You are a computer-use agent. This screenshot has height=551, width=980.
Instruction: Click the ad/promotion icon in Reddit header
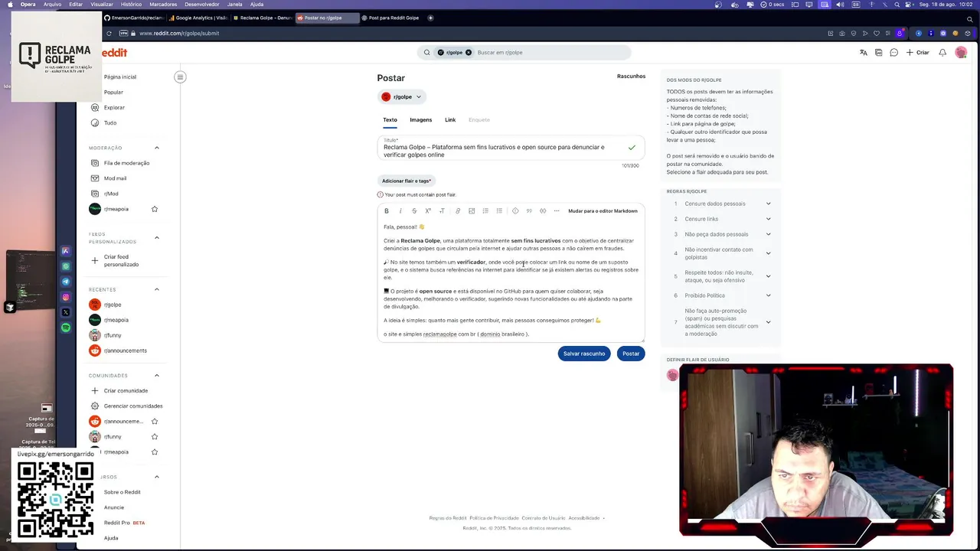(879, 53)
